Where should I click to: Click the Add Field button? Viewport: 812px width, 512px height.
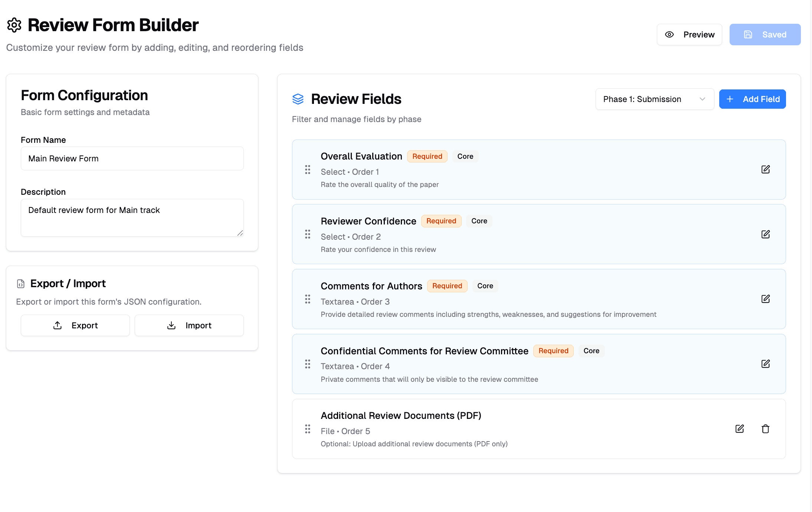point(752,99)
